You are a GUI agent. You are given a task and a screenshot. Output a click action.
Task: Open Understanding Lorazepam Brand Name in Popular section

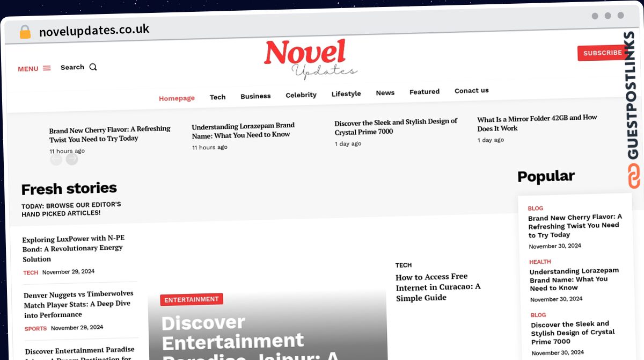(574, 279)
